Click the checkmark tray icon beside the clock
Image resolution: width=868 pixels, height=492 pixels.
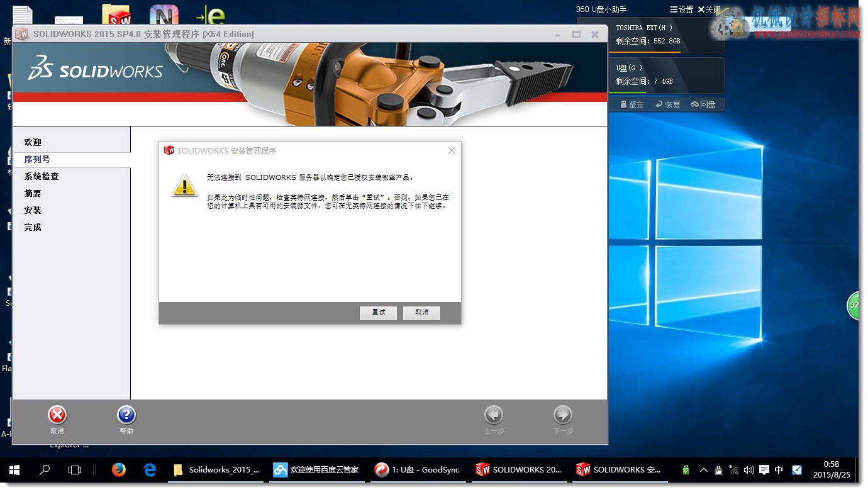tap(797, 470)
